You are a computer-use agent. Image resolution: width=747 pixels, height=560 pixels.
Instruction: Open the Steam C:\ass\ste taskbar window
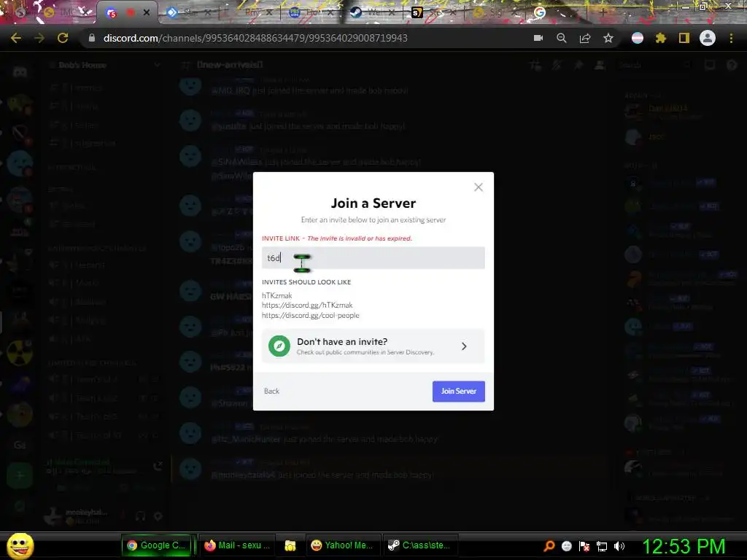click(x=419, y=545)
